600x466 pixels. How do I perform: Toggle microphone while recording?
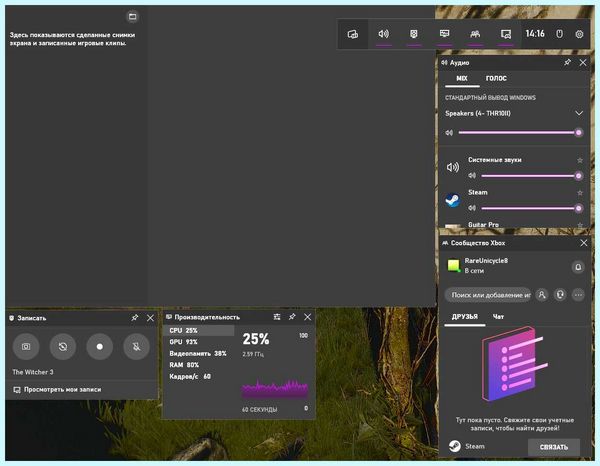pos(136,347)
